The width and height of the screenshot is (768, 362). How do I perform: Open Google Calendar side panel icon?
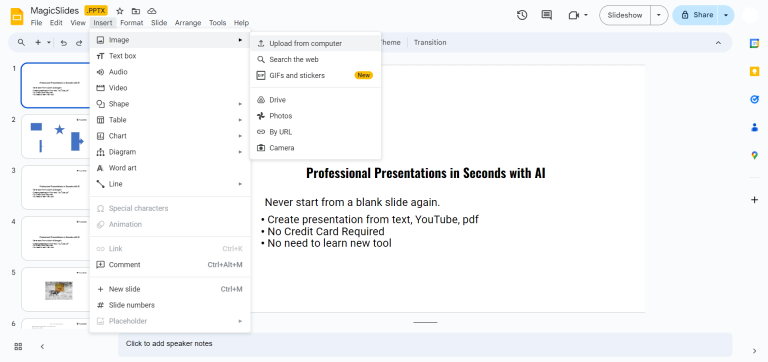[x=754, y=43]
